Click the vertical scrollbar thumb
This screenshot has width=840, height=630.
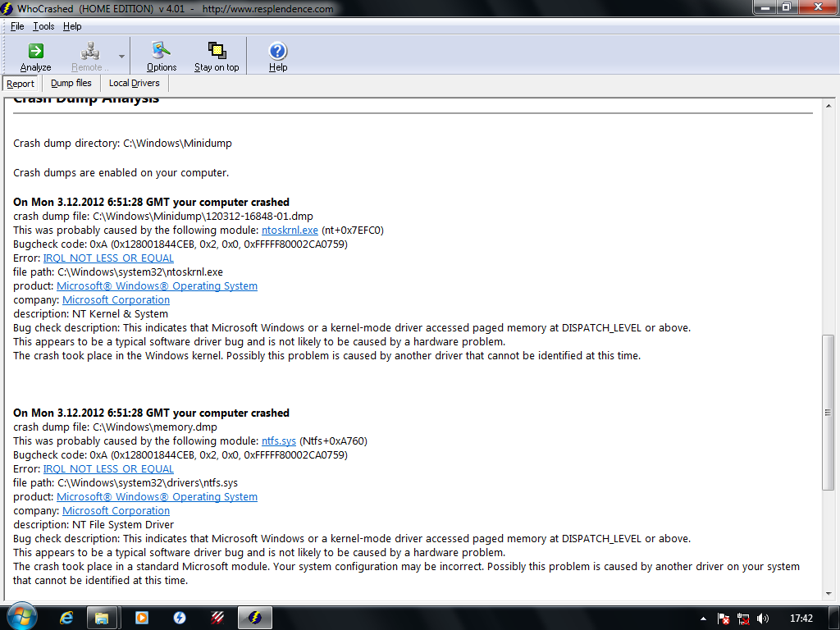click(829, 412)
